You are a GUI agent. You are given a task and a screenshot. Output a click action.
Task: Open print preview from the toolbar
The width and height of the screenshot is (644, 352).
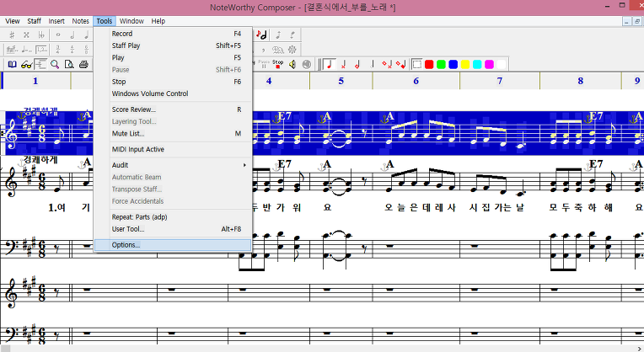69,64
